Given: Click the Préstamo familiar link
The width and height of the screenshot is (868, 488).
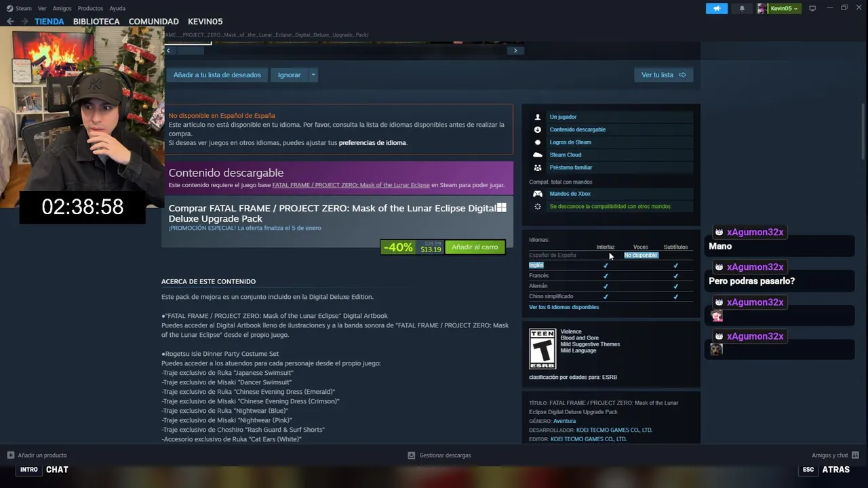Looking at the screenshot, I should pos(571,167).
